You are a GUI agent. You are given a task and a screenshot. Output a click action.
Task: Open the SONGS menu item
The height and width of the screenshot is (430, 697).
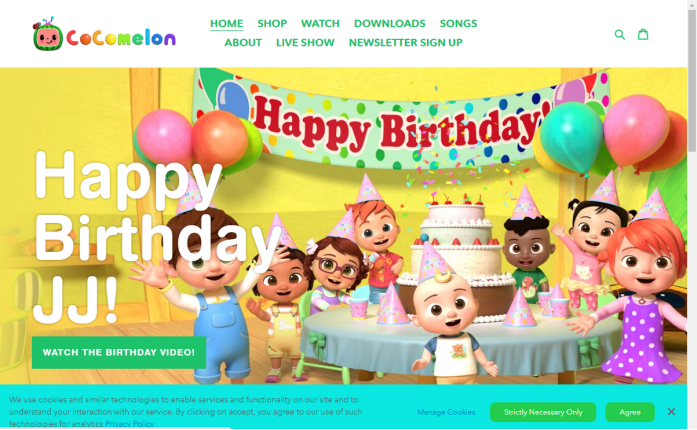(458, 24)
